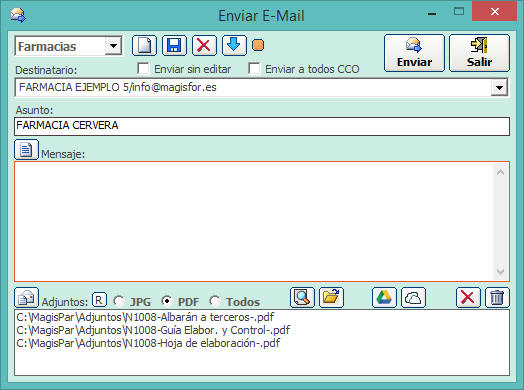
Task: Click the cloud storage icon
Action: tap(413, 297)
